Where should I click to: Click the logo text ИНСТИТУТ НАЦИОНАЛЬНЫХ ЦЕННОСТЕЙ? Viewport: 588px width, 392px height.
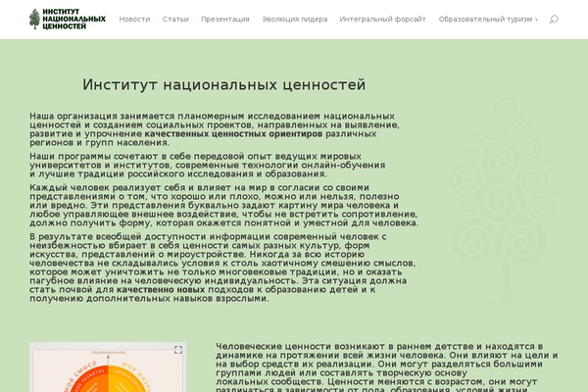click(x=73, y=20)
